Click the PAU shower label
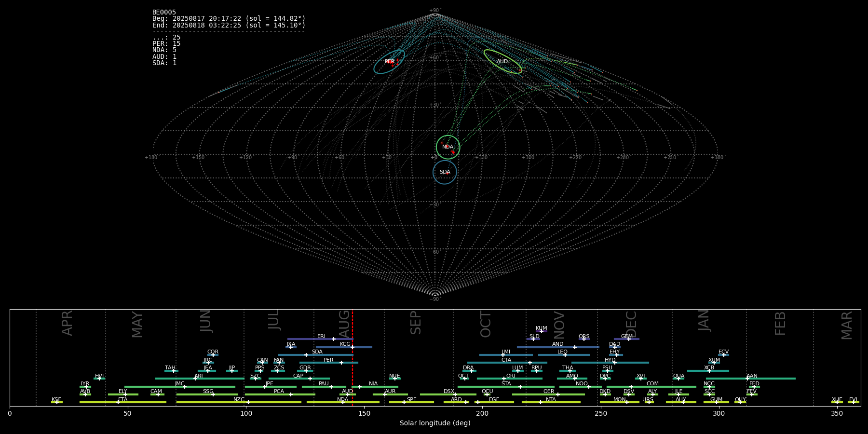This screenshot has height=434, width=868. [324, 384]
